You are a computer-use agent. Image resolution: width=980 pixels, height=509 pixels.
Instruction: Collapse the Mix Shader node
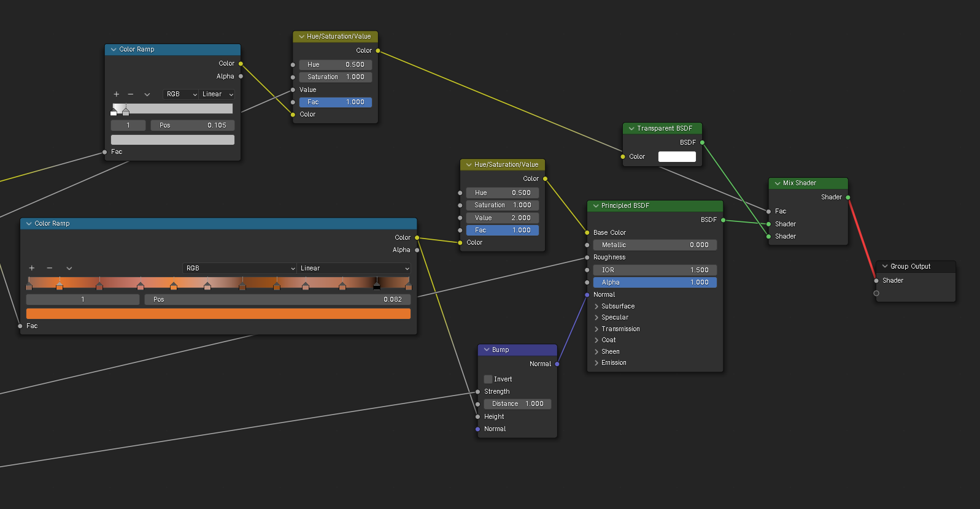coord(777,183)
